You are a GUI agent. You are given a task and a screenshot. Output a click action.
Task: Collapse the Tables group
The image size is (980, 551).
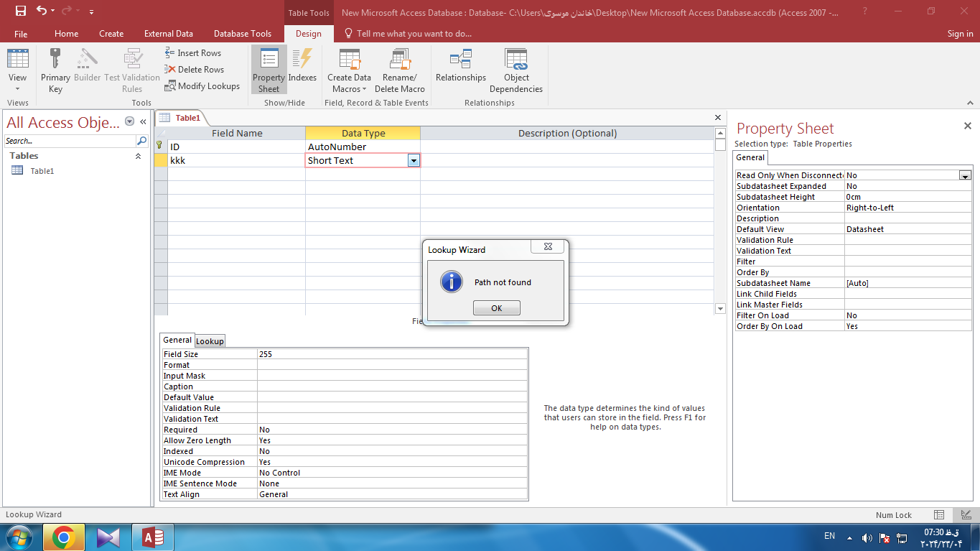tap(138, 156)
